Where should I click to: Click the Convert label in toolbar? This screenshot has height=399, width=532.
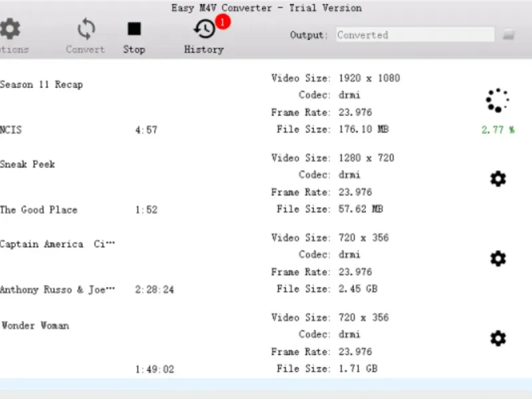85,49
